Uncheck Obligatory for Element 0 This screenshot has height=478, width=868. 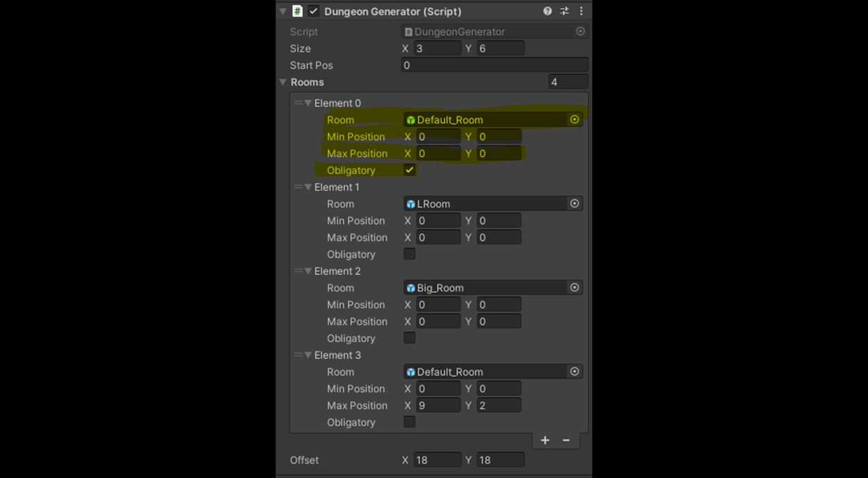[410, 170]
